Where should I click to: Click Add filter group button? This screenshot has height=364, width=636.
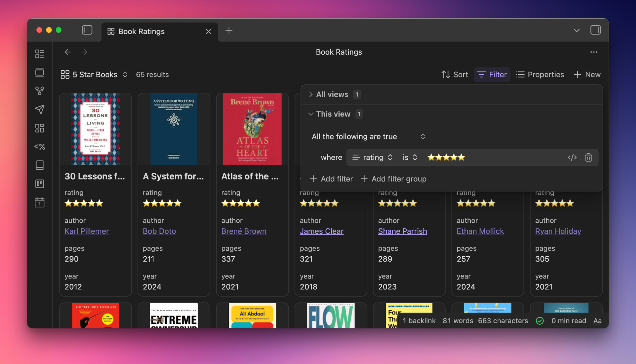(394, 179)
